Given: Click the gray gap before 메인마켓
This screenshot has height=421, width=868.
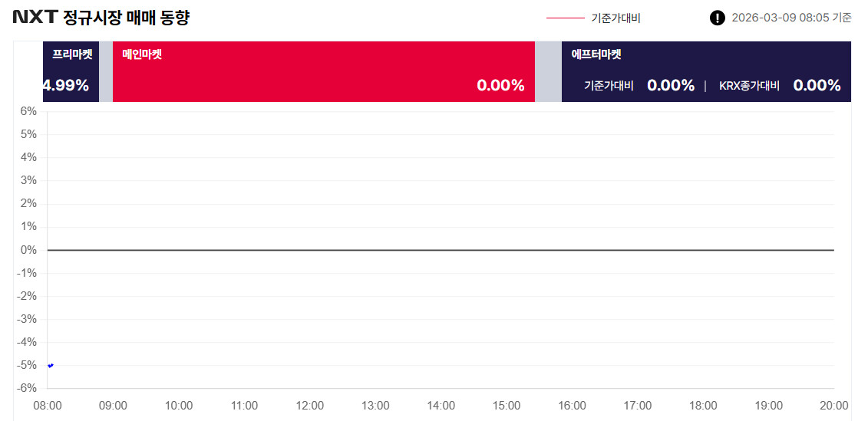Looking at the screenshot, I should point(106,71).
